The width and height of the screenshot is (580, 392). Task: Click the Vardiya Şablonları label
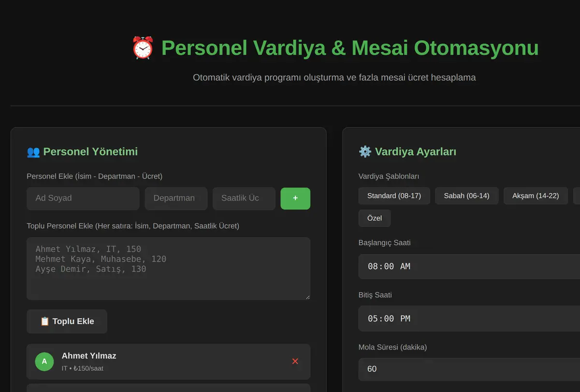[x=389, y=176]
